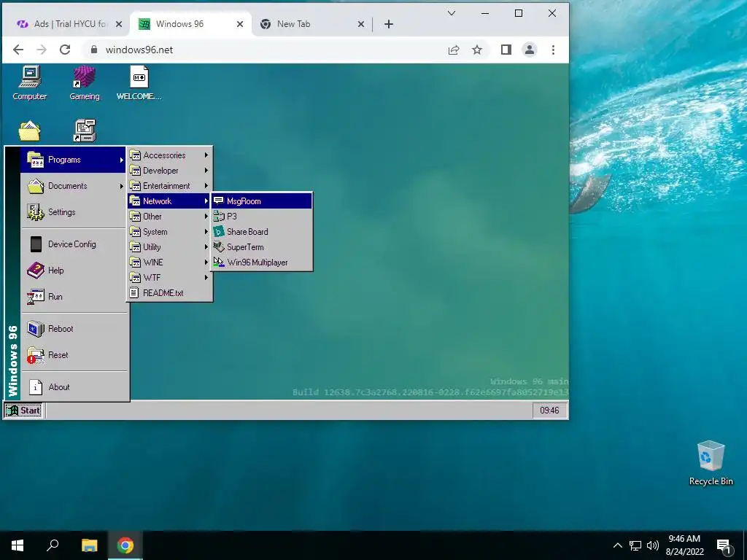Open the Gameing desktop shortcut
The image size is (747, 560).
(x=85, y=83)
